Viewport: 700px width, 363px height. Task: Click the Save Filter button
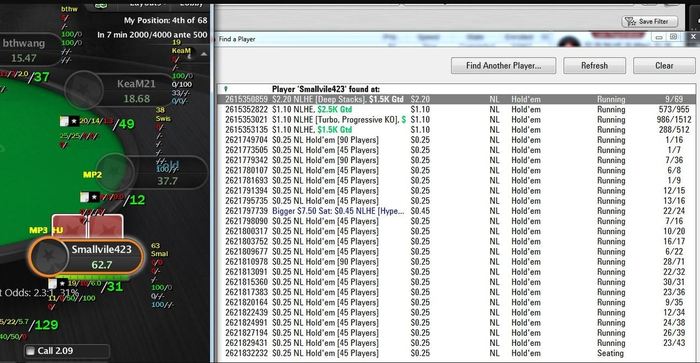tap(650, 21)
